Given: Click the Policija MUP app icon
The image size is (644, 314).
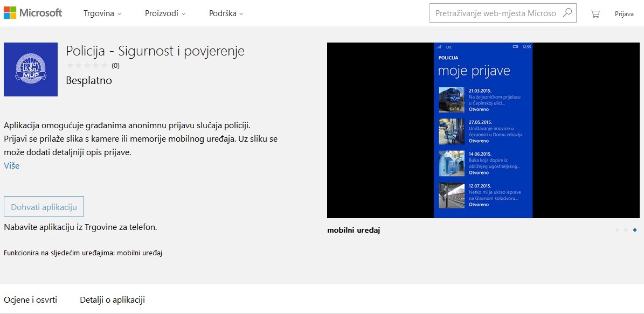Looking at the screenshot, I should [31, 69].
